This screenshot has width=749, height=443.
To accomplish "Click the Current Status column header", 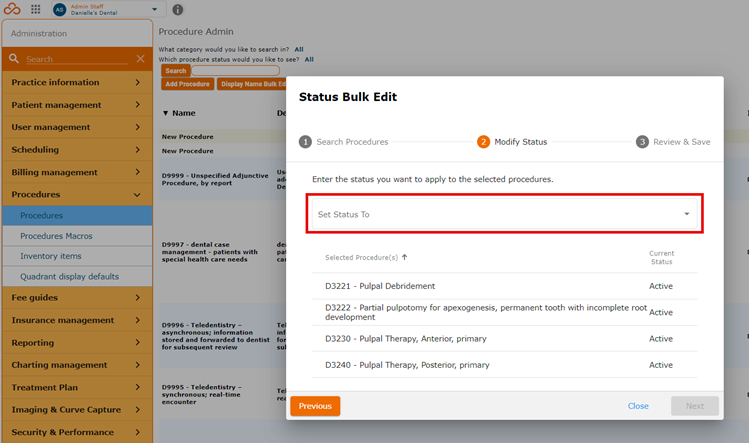I will [x=661, y=258].
